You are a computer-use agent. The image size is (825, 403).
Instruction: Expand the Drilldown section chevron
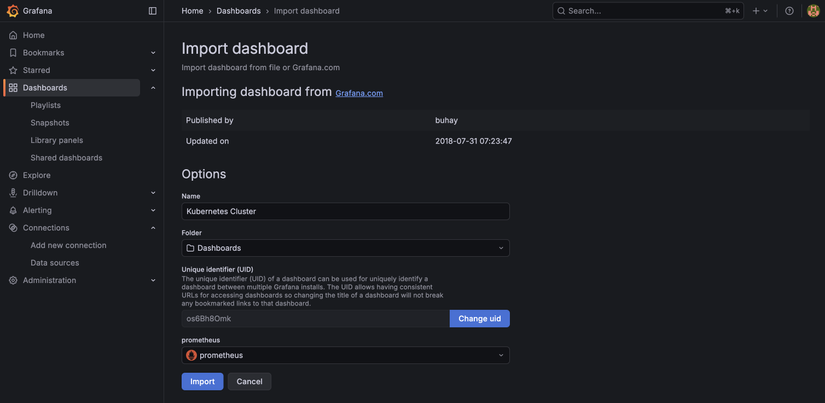coord(153,193)
